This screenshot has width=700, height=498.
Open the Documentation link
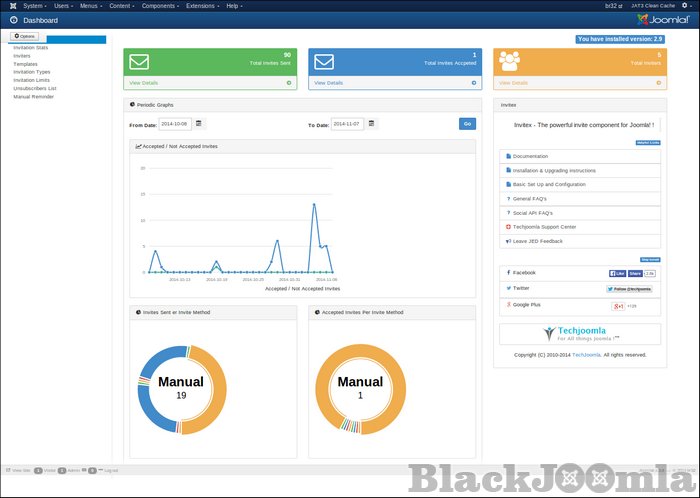tap(530, 156)
